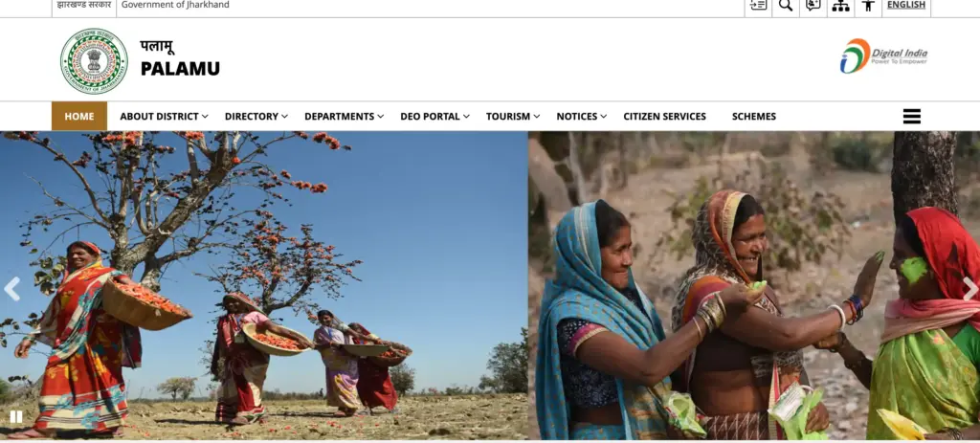Open the site search magnifier icon
Viewport: 980px width, 443px height.
click(786, 6)
